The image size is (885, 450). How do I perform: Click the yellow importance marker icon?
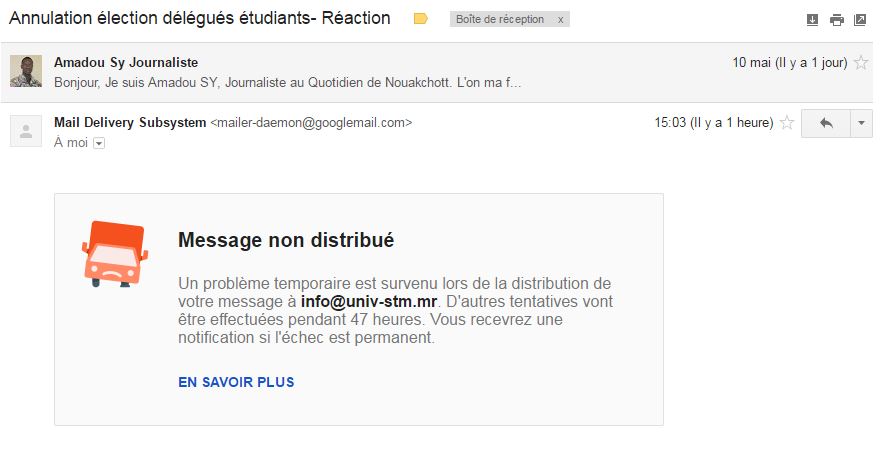[x=421, y=19]
